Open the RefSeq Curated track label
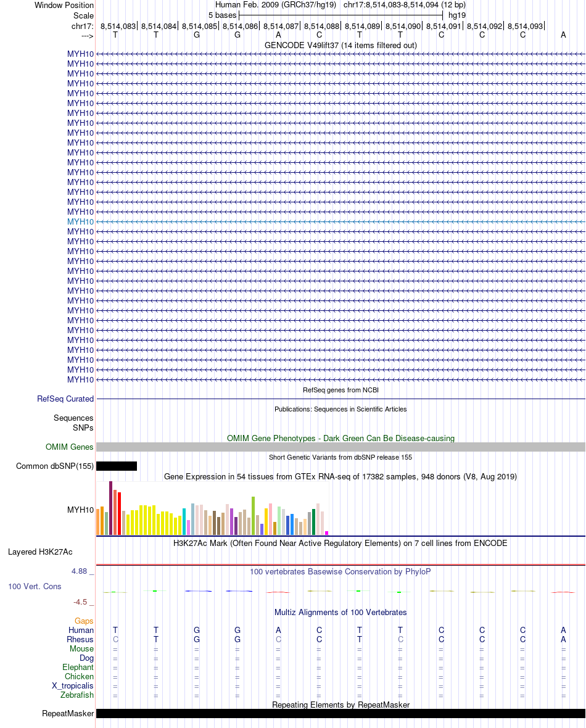This screenshot has height=728, width=586. tap(65, 399)
